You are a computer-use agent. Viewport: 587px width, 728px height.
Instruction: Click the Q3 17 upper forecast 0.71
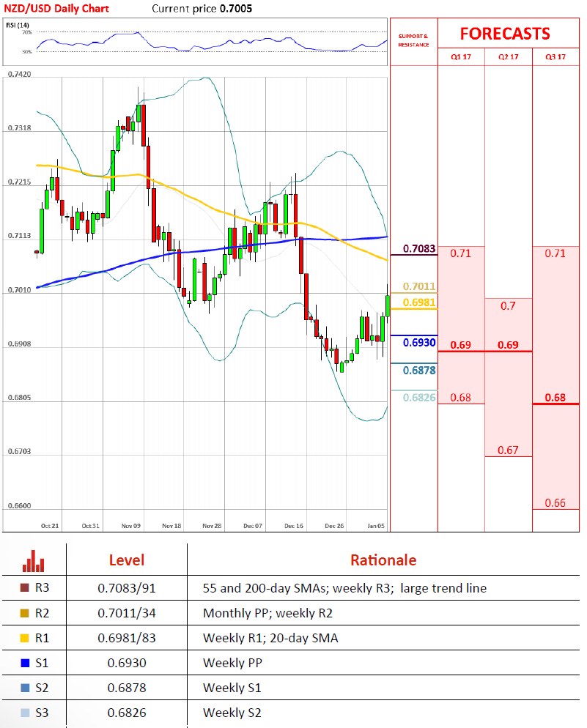[x=555, y=253]
